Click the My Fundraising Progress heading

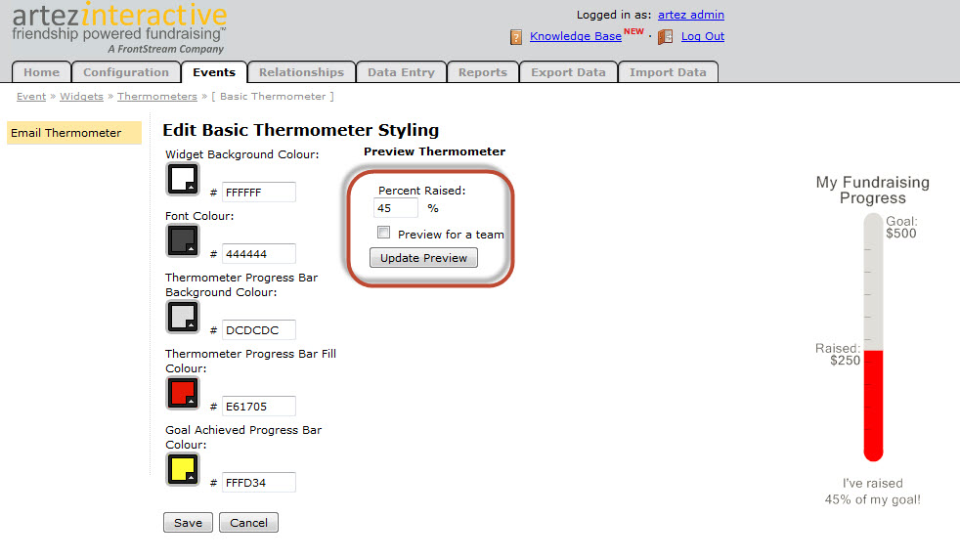pos(872,190)
